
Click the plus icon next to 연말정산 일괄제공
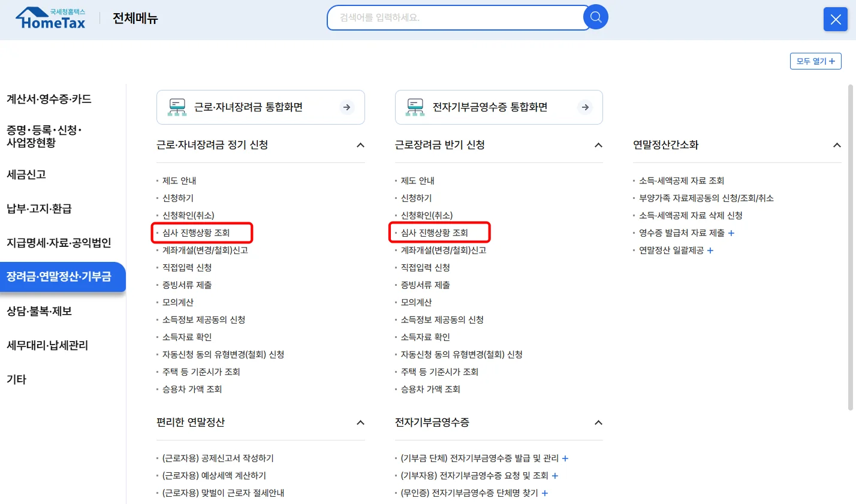(x=710, y=249)
